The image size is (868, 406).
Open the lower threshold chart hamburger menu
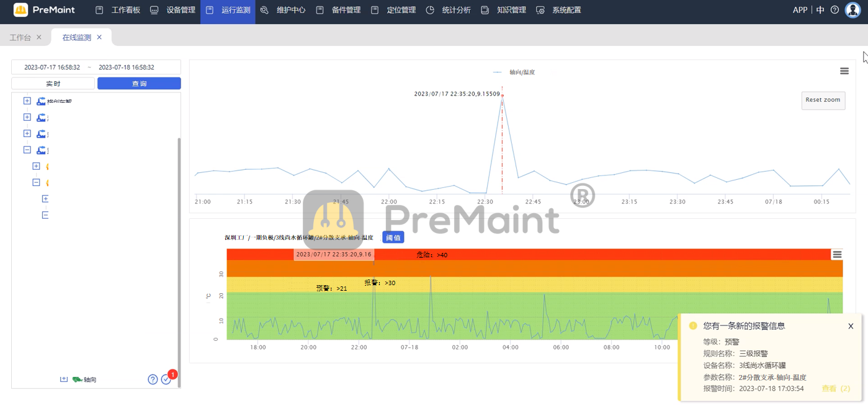(837, 254)
